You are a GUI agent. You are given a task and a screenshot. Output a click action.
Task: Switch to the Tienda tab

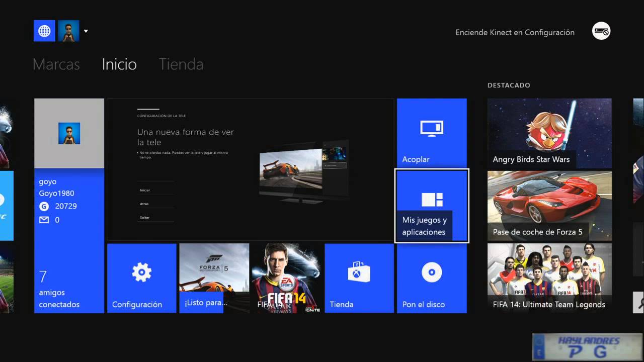(x=181, y=64)
